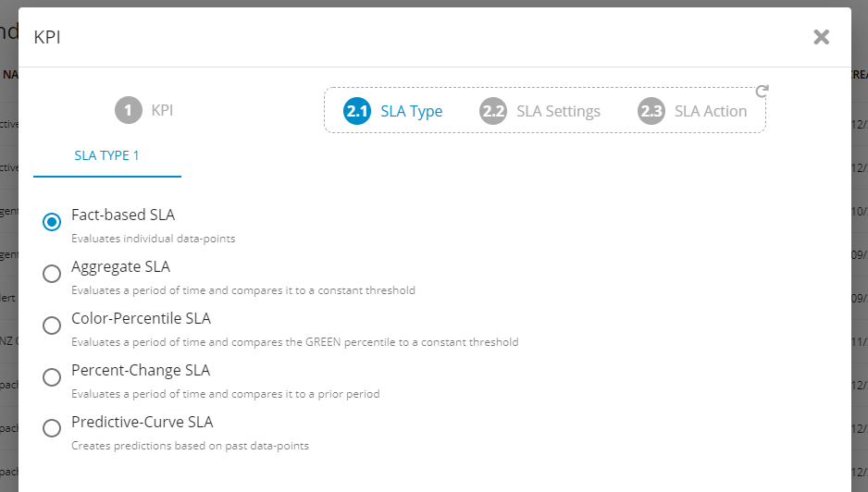Choose the Color-Percentile SLA radio option
Viewport: 868px width, 492px height.
pos(52,326)
